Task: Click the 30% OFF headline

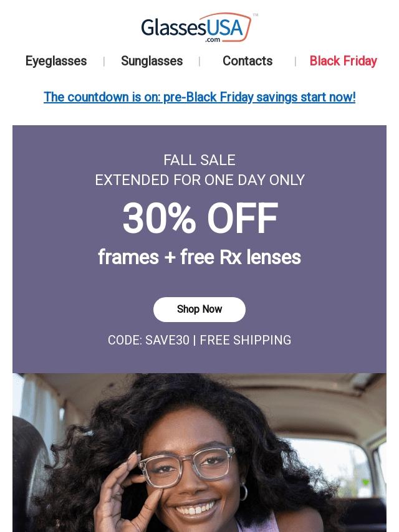Action: [199, 219]
